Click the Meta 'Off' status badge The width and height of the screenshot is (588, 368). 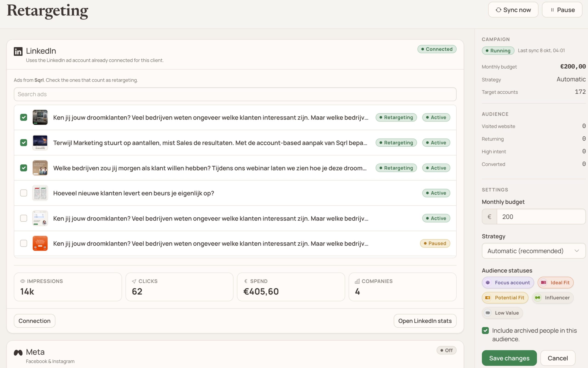pos(446,350)
